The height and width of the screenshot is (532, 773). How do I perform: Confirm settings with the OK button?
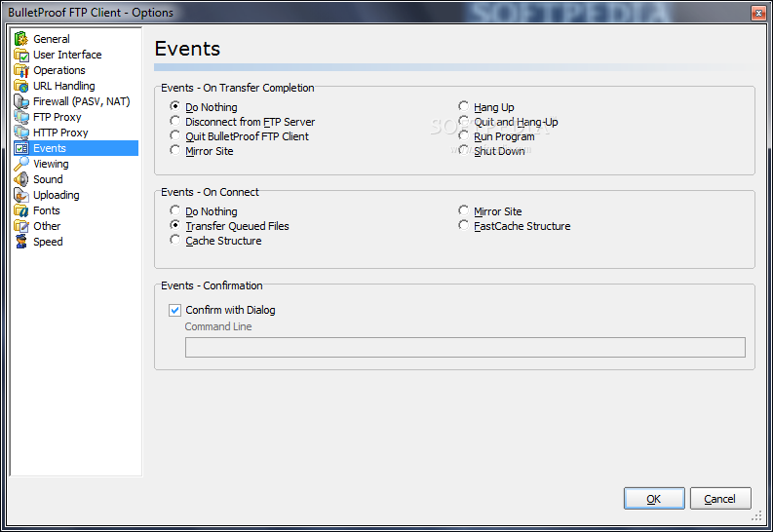654,499
